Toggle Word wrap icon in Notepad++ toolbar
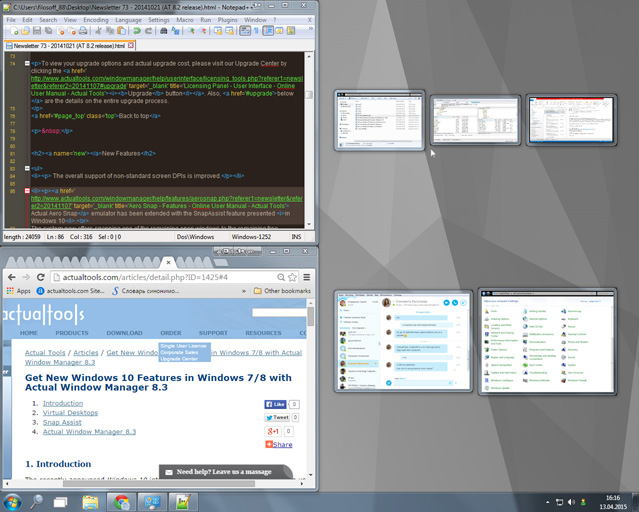 (245, 31)
